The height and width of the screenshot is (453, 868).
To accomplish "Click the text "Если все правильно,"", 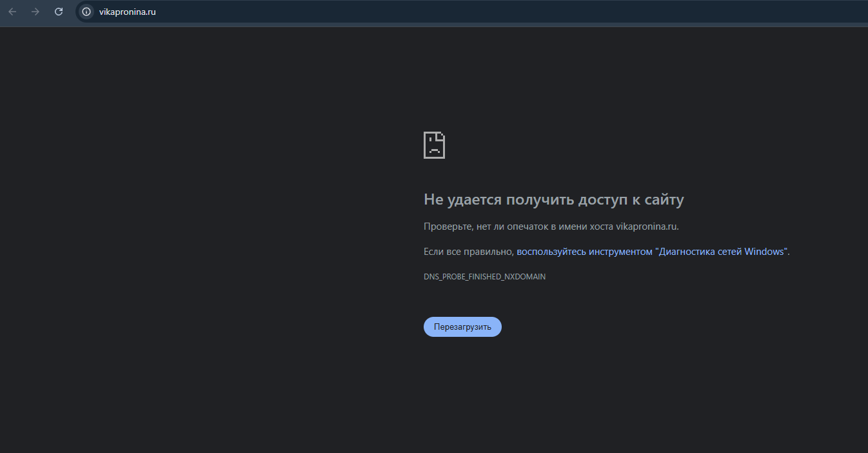I will pyautogui.click(x=468, y=252).
